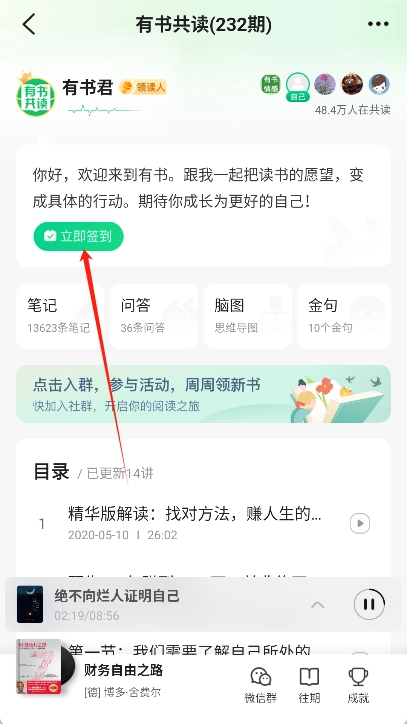Open the 脑图 mind map card
Screen dimensions: 407x724
pyautogui.click(x=248, y=316)
